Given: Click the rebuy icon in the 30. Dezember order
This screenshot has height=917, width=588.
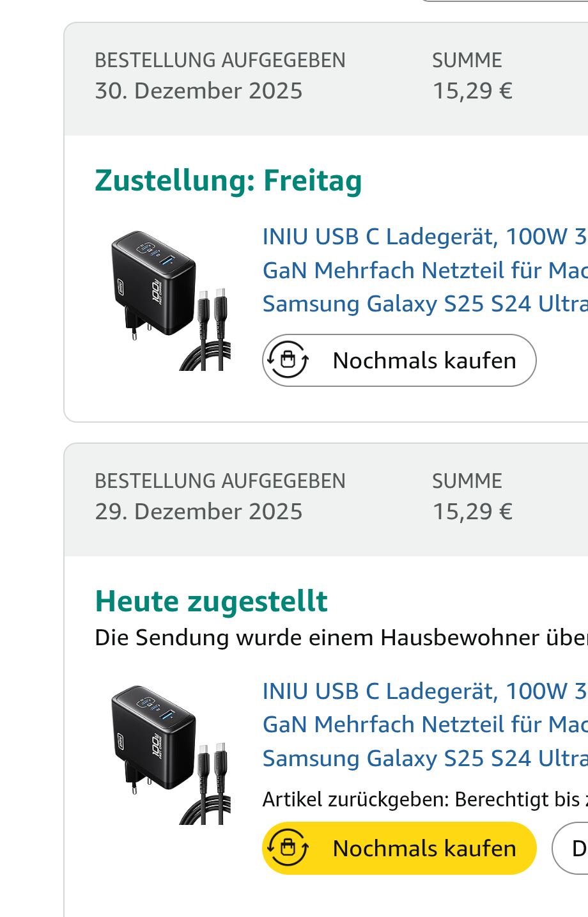Looking at the screenshot, I should click(x=288, y=360).
